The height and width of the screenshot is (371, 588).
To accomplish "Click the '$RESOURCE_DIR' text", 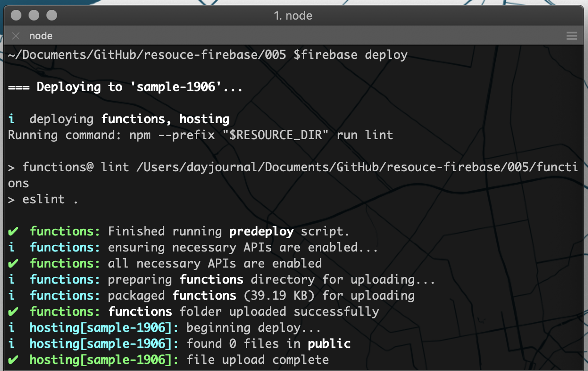I will tap(275, 135).
